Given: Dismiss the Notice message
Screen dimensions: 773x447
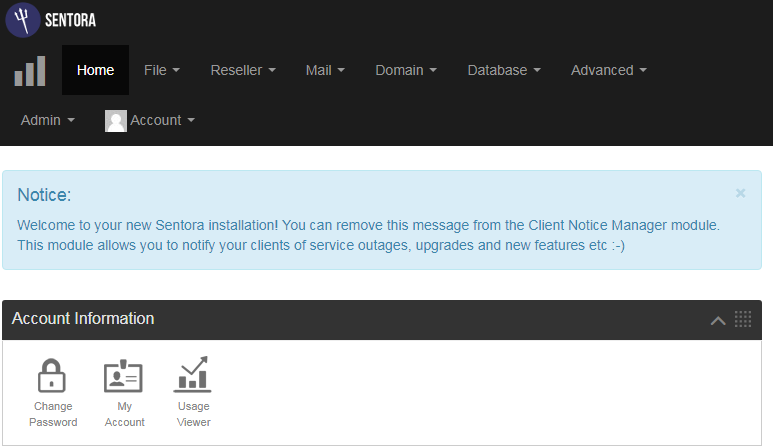Looking at the screenshot, I should 740,193.
